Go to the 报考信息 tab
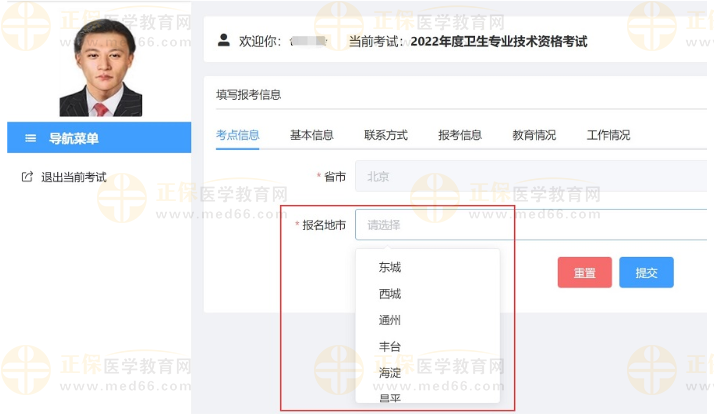Viewport: 714px width, 414px height. [459, 135]
